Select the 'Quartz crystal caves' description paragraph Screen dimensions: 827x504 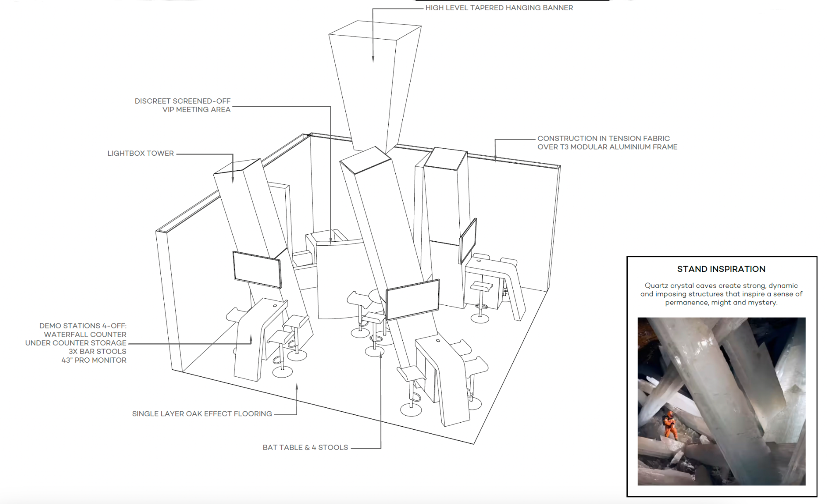click(x=721, y=294)
